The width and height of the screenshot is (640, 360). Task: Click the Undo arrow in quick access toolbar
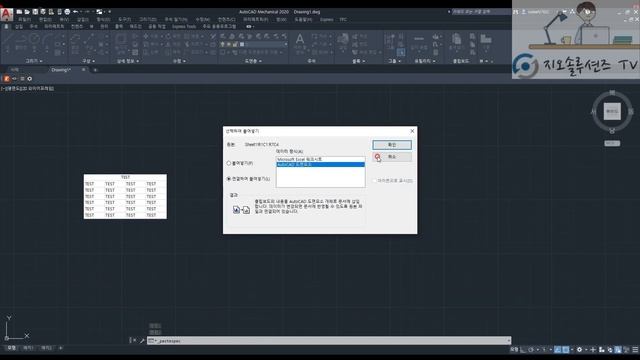[76, 12]
